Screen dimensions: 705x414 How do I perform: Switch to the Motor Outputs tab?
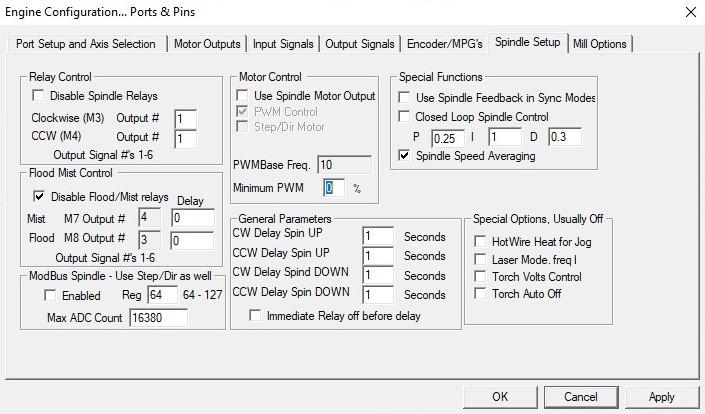click(x=207, y=44)
